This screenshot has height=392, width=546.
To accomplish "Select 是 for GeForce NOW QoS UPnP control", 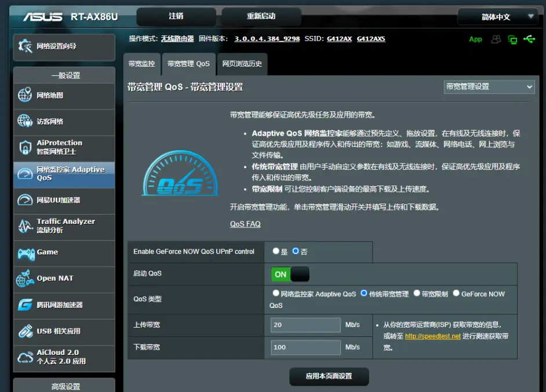I will tap(276, 251).
